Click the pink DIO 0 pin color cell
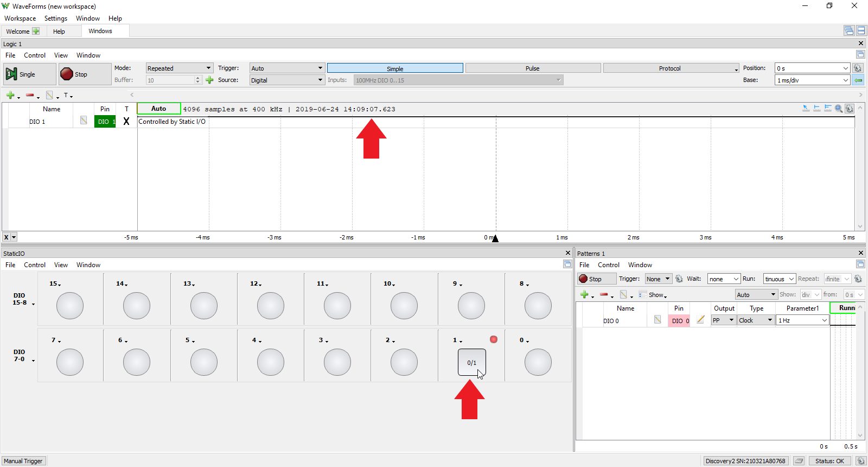The height and width of the screenshot is (467, 868). click(679, 321)
